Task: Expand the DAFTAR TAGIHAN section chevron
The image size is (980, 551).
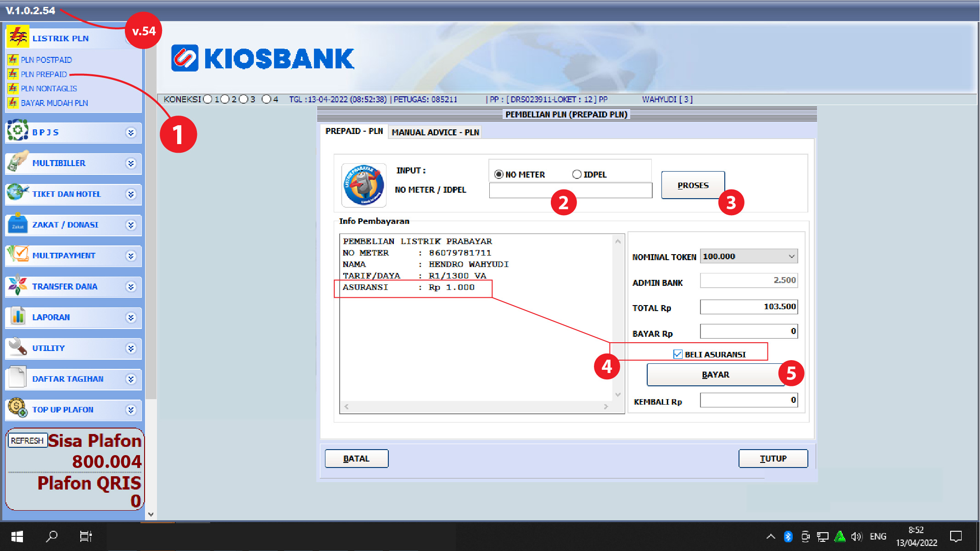Action: 131,379
